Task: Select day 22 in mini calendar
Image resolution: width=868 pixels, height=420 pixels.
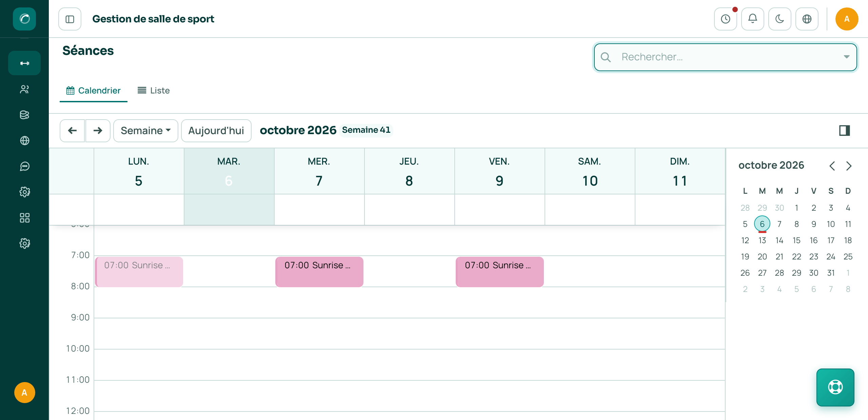Action: click(x=796, y=256)
